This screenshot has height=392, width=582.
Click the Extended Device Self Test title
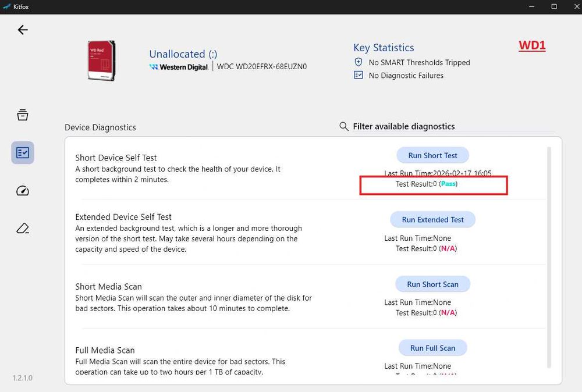tap(123, 217)
